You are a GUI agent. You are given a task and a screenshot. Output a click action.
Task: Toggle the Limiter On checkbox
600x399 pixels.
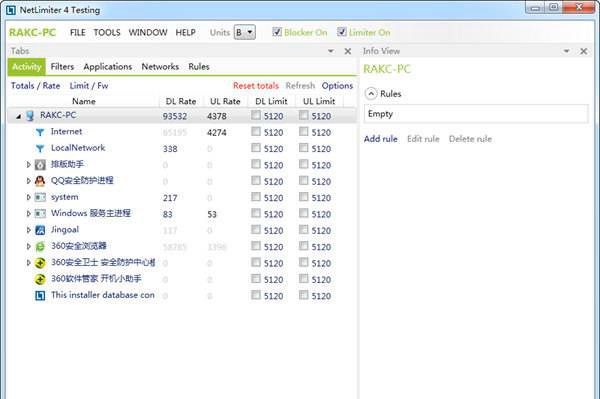tap(342, 32)
